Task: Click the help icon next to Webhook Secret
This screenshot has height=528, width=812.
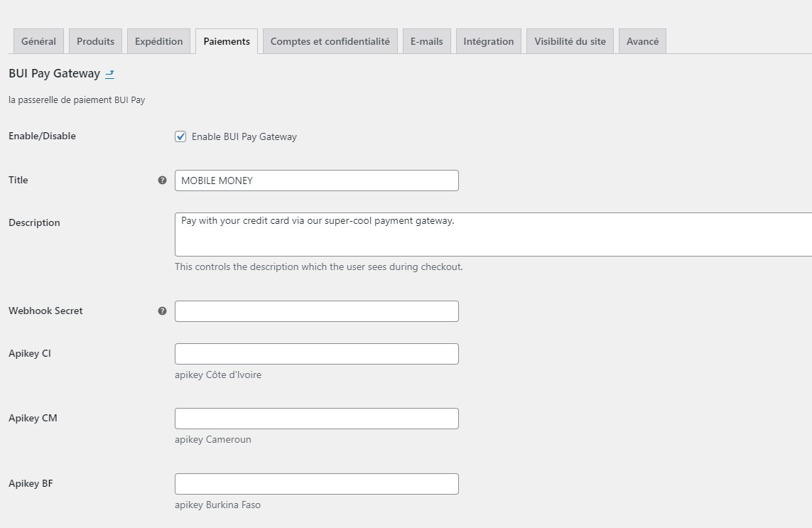Action: coord(163,311)
